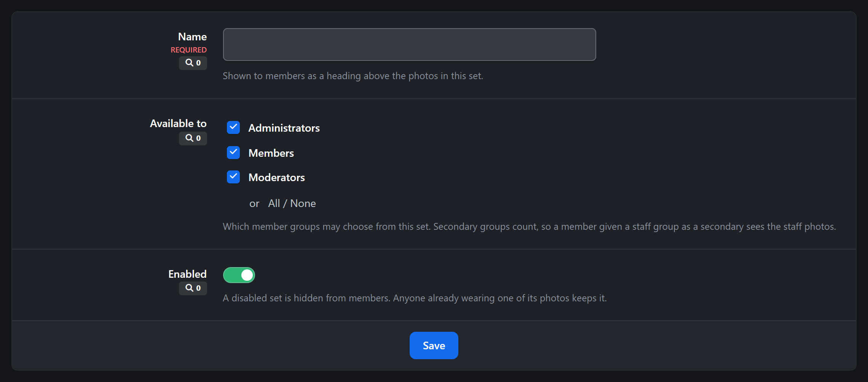The height and width of the screenshot is (382, 868).
Task: Click the search badge under Available to
Action: tap(193, 138)
